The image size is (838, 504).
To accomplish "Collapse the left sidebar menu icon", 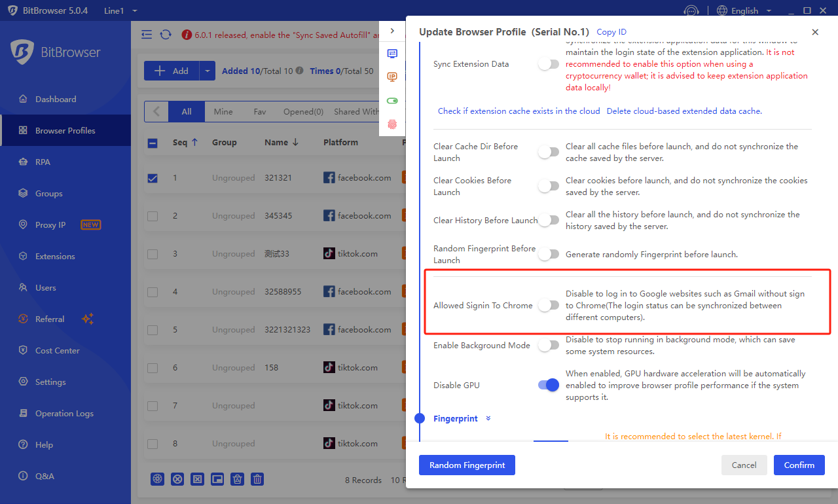I will (147, 35).
